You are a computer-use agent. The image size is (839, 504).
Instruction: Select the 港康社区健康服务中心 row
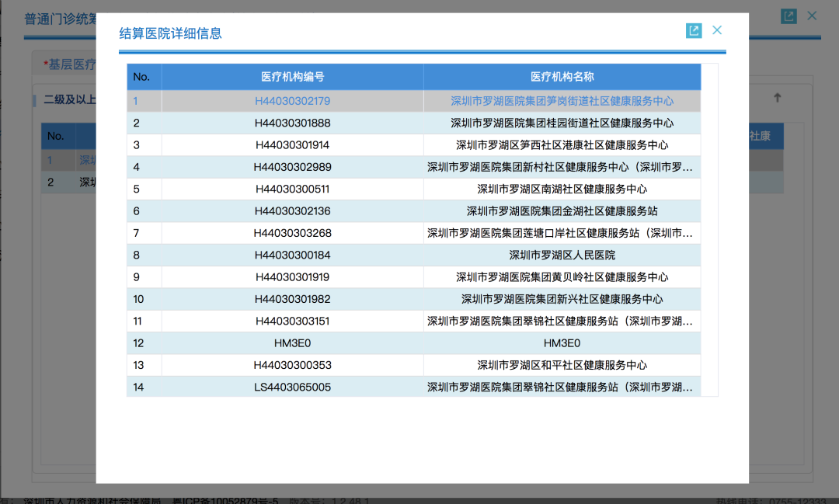point(562,145)
